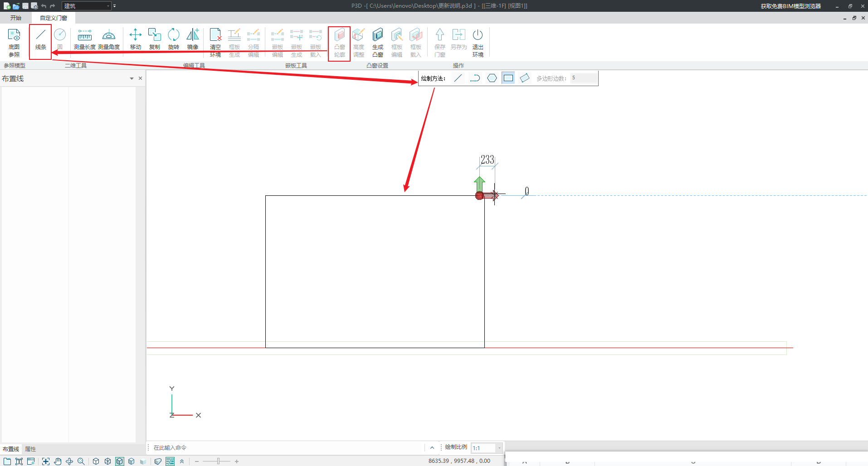Screen dimensions: 868x466
Task: Select rectangle drawing method
Action: click(x=508, y=78)
